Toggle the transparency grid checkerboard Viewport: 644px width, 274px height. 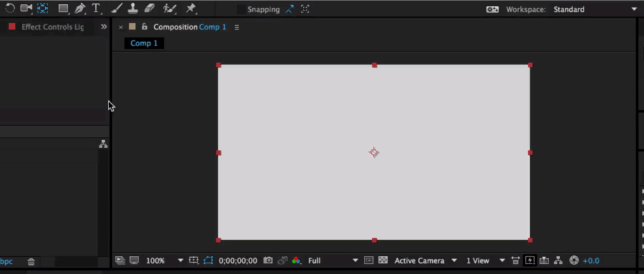tap(383, 260)
